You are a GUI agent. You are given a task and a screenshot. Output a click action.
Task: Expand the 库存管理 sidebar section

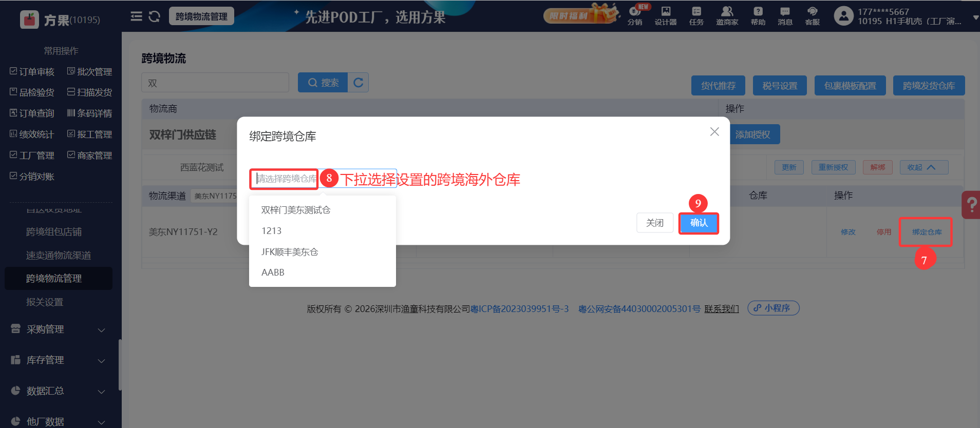coord(101,361)
